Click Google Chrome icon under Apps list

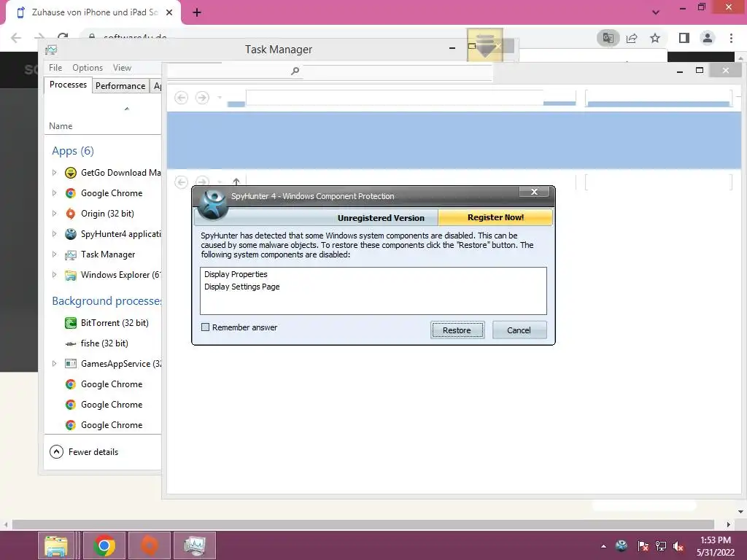tap(71, 193)
